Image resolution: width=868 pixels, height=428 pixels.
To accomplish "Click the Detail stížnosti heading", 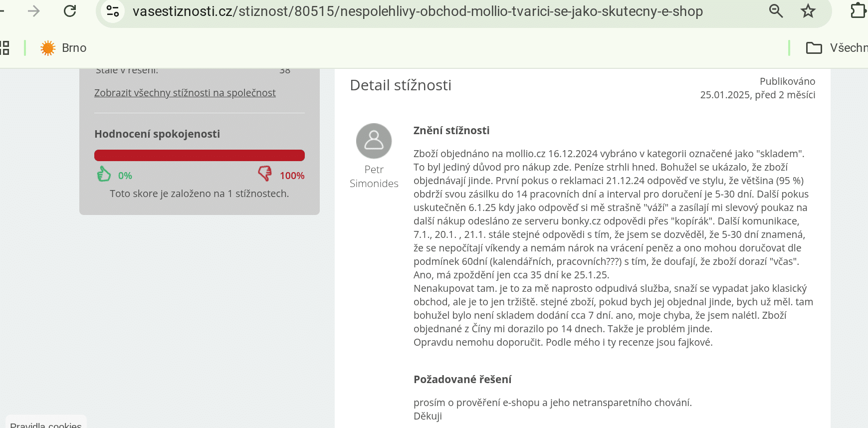I will tap(401, 85).
